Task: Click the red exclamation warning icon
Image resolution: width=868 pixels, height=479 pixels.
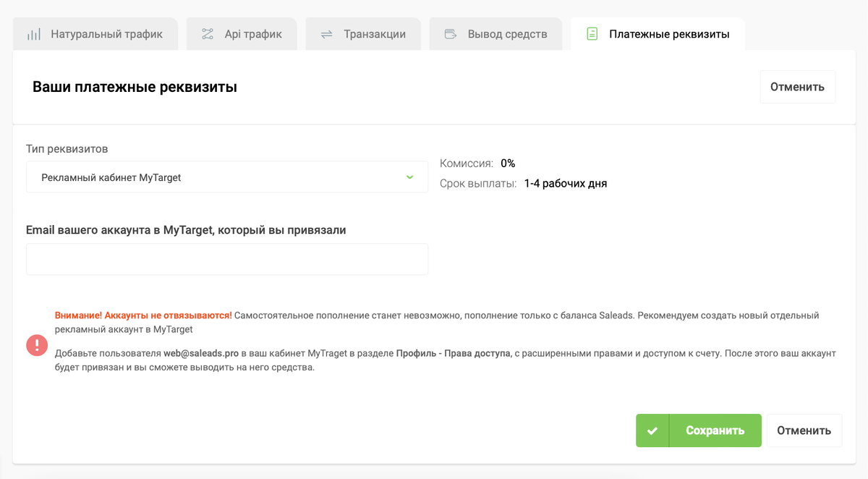Action: pos(37,344)
